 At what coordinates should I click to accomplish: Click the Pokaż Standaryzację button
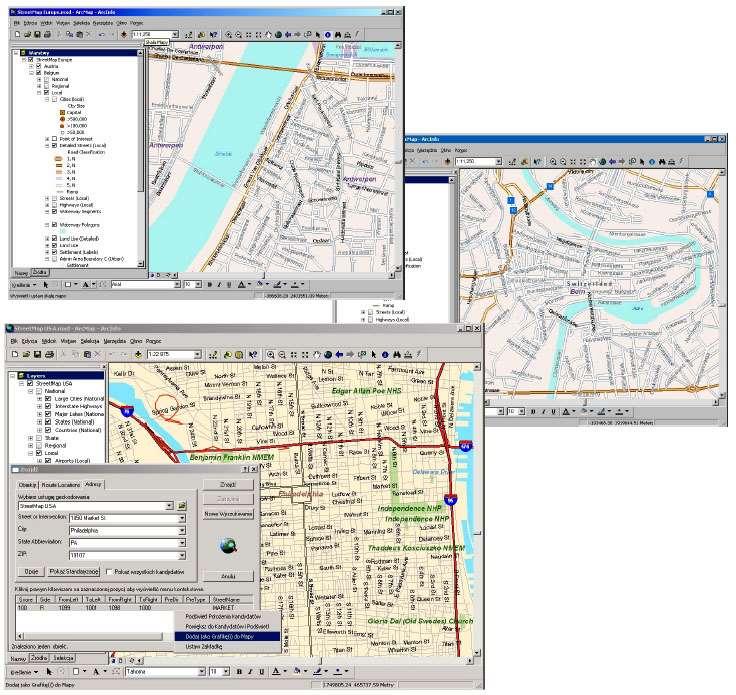coord(74,572)
